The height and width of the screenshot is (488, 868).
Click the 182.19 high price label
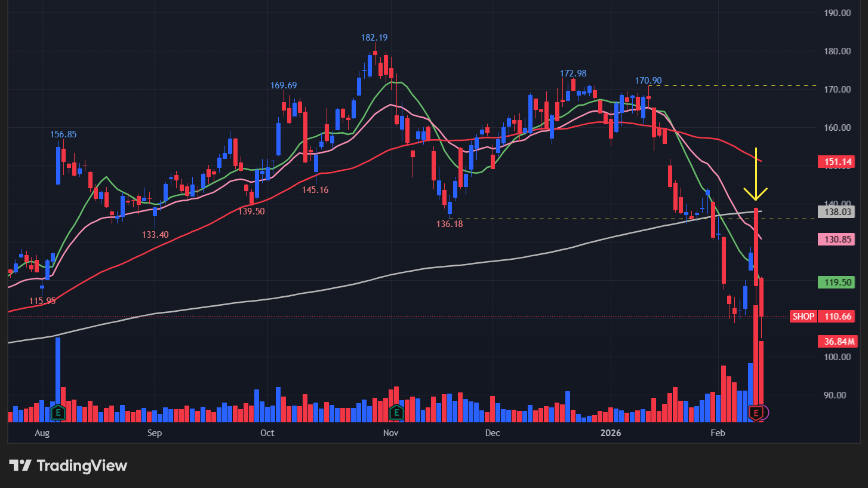pos(374,38)
